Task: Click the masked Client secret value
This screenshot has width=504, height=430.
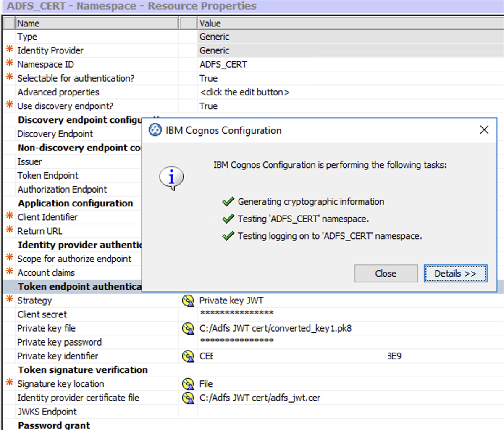Action: coord(237,313)
